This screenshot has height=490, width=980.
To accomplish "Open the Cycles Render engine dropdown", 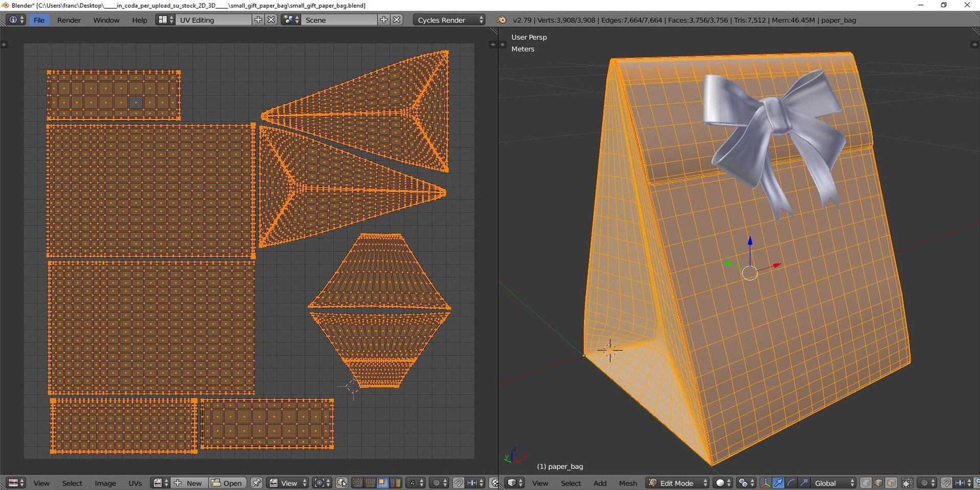I will click(x=449, y=20).
